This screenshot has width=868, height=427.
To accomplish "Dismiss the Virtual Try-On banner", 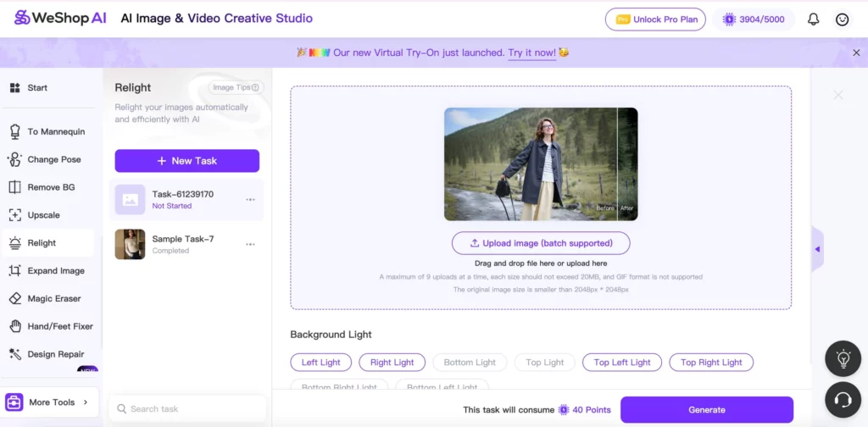I will 856,53.
